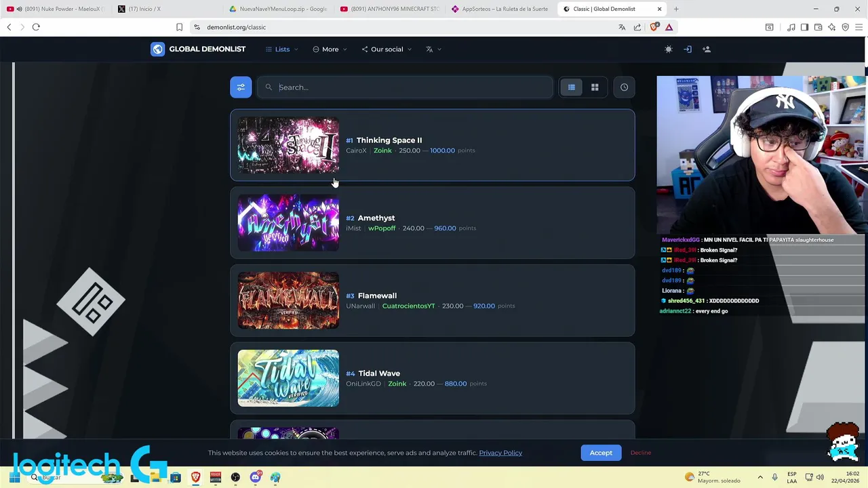Switch to the AppSorteos Ruleta tab
Image resolution: width=868 pixels, height=488 pixels.
point(500,9)
